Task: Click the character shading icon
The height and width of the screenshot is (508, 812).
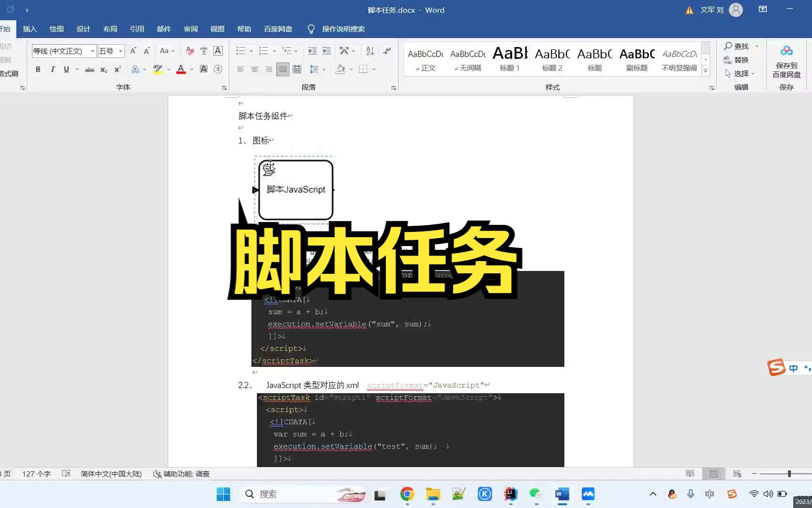Action: coord(203,69)
